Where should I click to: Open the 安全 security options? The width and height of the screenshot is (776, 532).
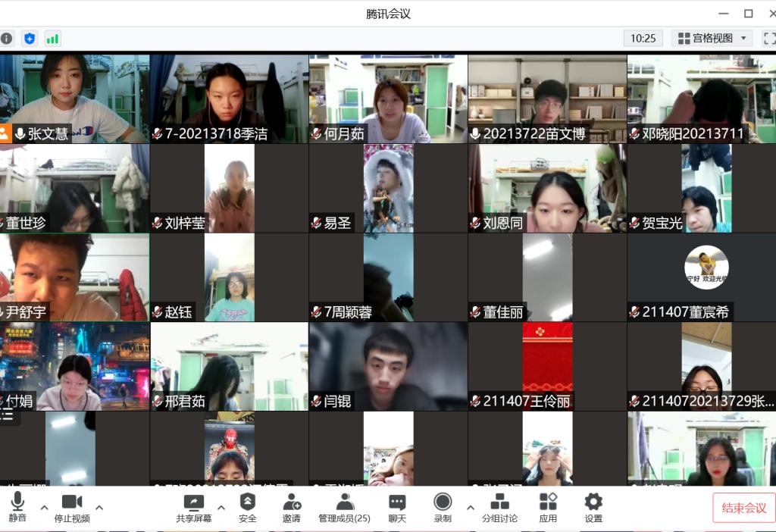pos(248,507)
